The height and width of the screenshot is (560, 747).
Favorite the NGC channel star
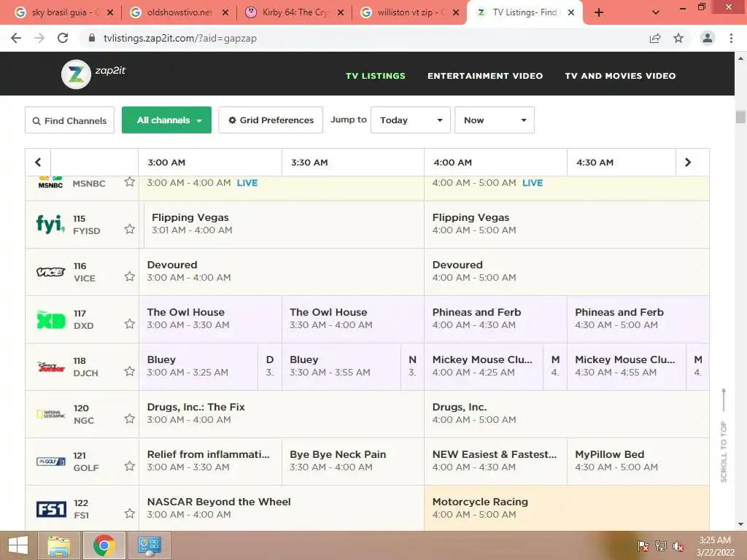130,419
